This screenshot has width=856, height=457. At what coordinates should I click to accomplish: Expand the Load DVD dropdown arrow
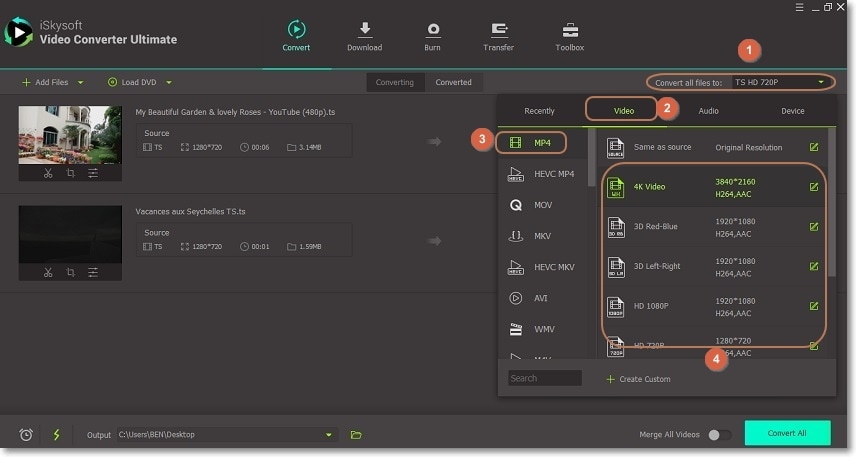tap(169, 82)
